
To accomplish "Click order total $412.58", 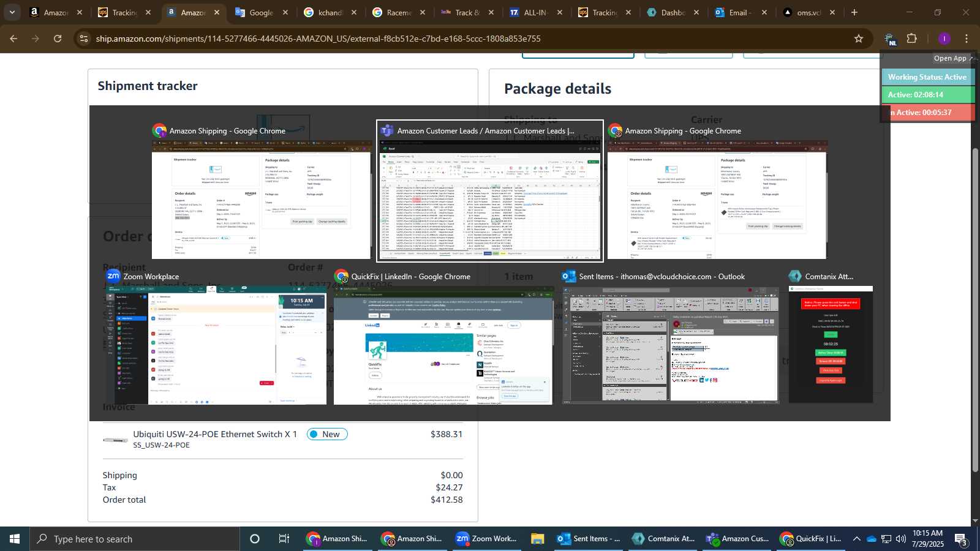I will pos(447,500).
